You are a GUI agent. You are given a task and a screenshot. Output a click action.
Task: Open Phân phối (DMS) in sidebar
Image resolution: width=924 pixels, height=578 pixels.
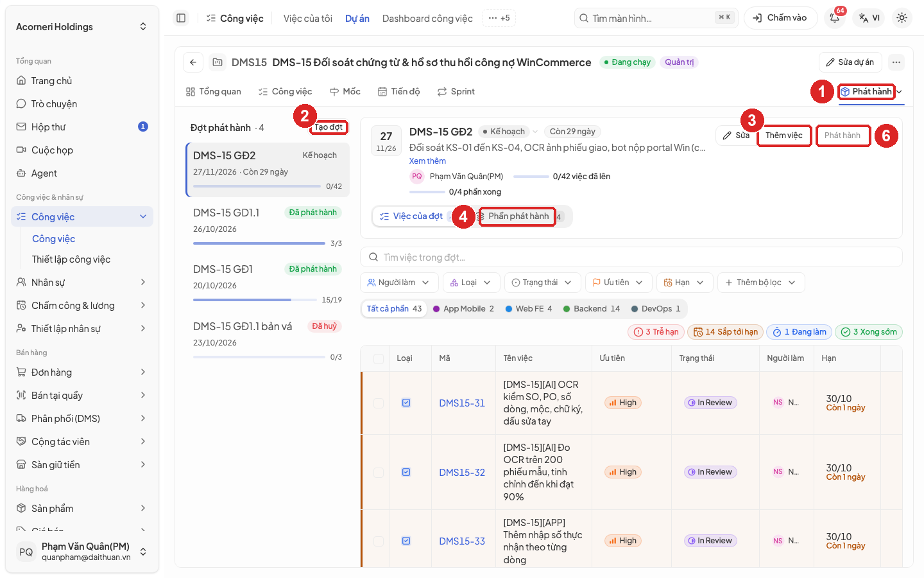click(x=82, y=419)
